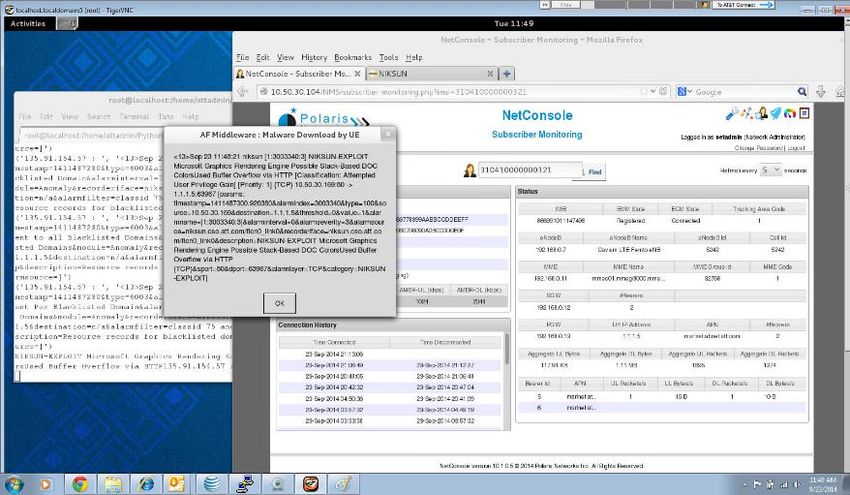Image resolution: width=850 pixels, height=495 pixels.
Task: Click the Windows Start orb
Action: coord(14,484)
